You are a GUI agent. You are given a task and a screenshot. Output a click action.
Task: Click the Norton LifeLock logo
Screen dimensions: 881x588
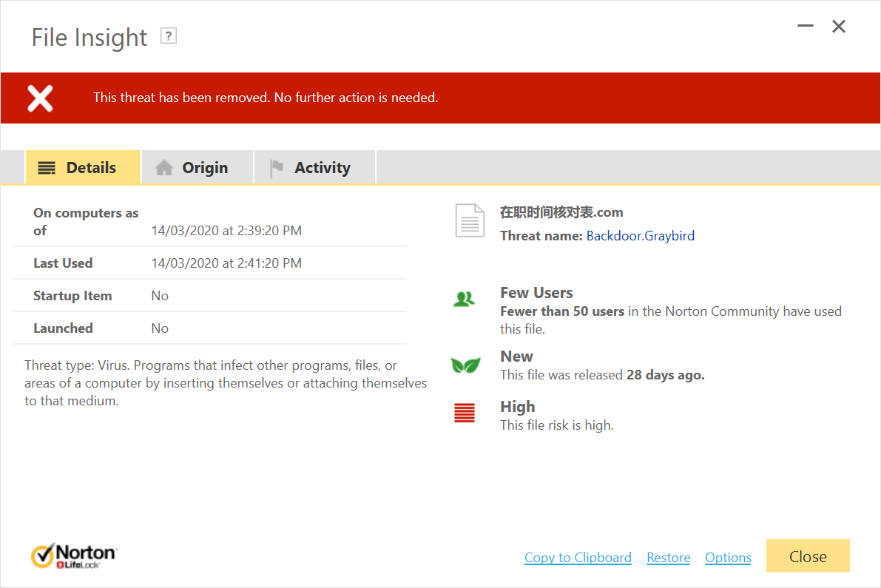[74, 556]
